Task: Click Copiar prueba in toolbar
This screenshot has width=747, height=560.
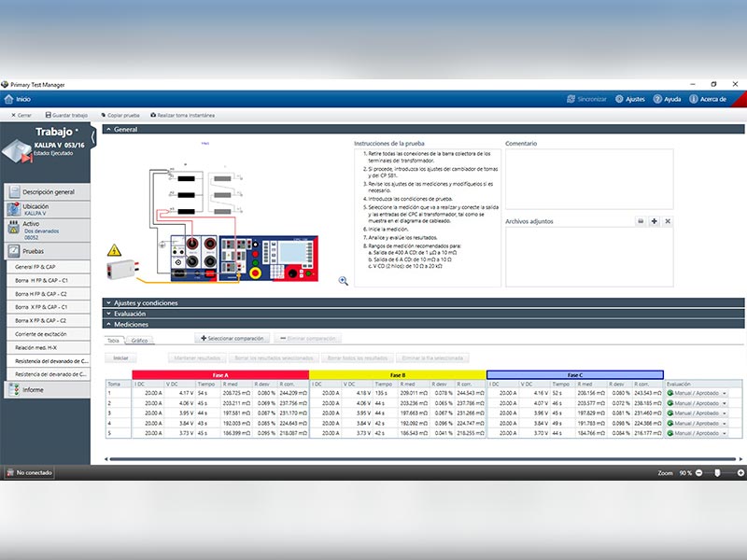Action: point(120,115)
